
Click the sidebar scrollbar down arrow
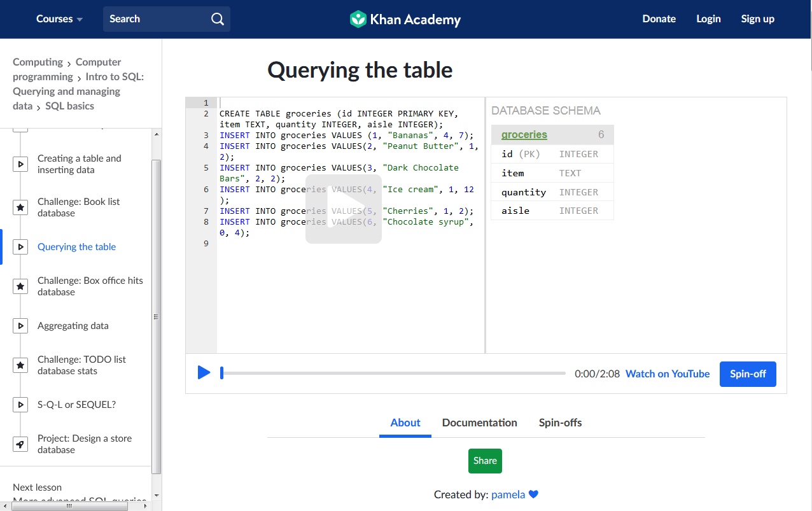(157, 496)
